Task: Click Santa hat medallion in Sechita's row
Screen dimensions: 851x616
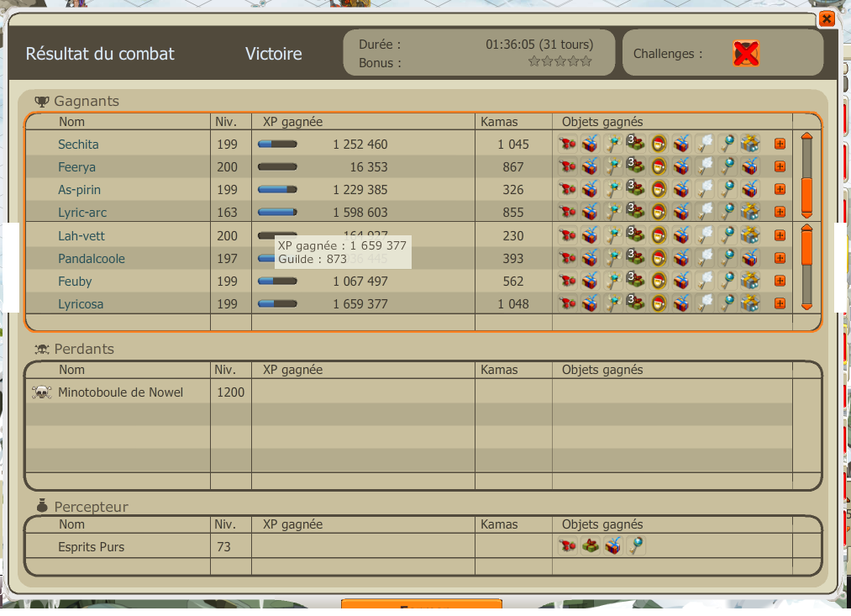Action: point(659,144)
